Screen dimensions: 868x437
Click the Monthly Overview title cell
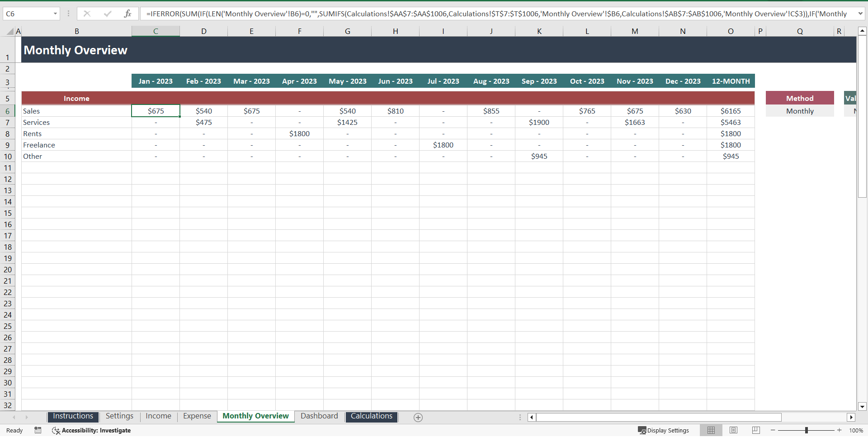pyautogui.click(x=75, y=50)
